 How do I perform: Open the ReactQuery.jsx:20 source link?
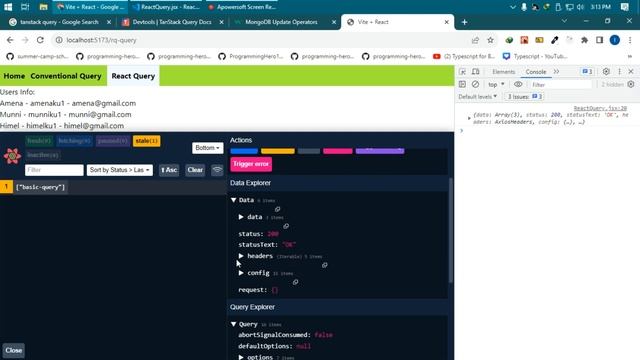pos(600,108)
